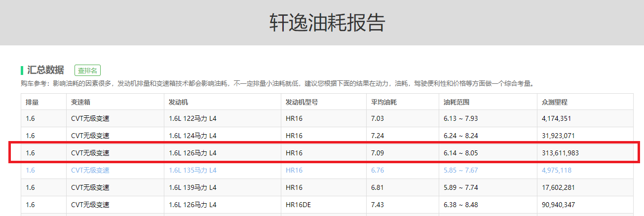
Task: Click the range cell 6.38 ~ 8.48
Action: (461, 205)
